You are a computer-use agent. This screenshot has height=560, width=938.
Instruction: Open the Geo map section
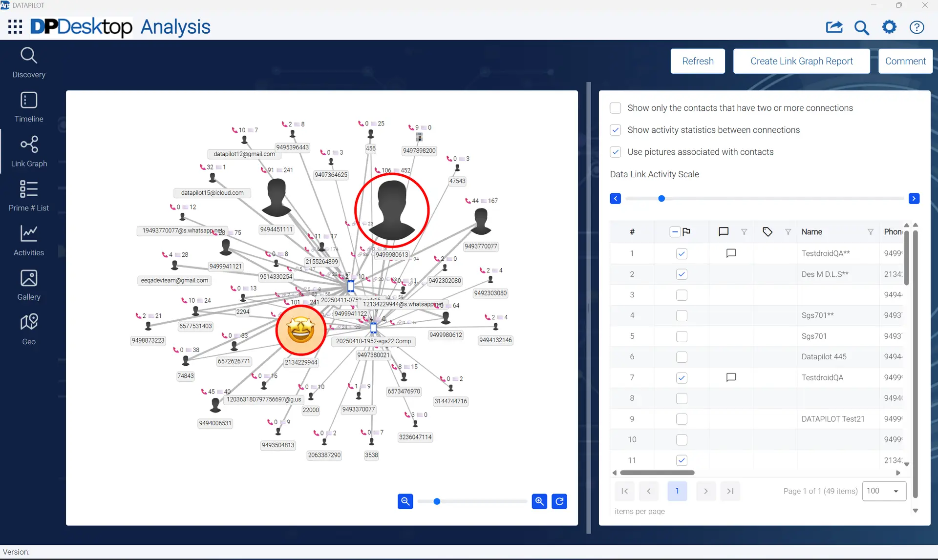coord(29,330)
